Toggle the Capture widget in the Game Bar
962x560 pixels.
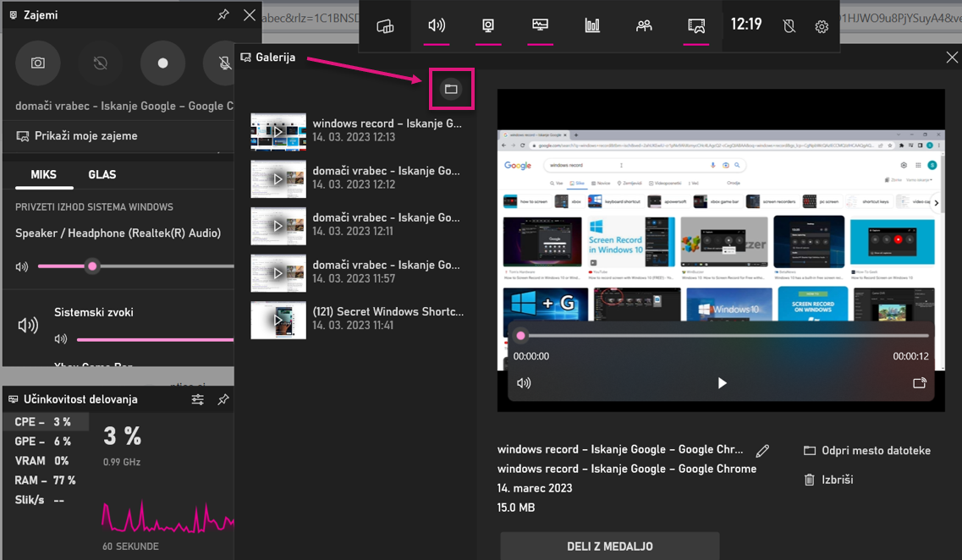488,25
